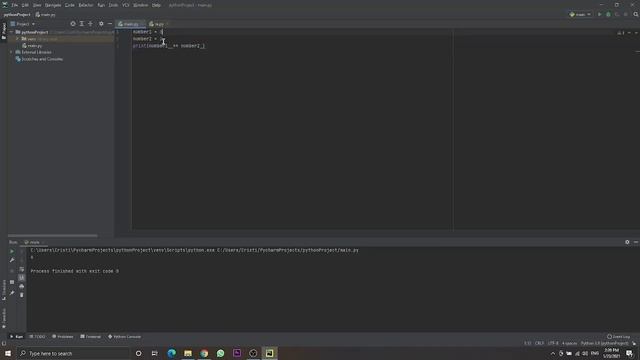The height and width of the screenshot is (360, 640).
Task: Click the locate/select opened file icon in Project panel
Action: (x=73, y=24)
